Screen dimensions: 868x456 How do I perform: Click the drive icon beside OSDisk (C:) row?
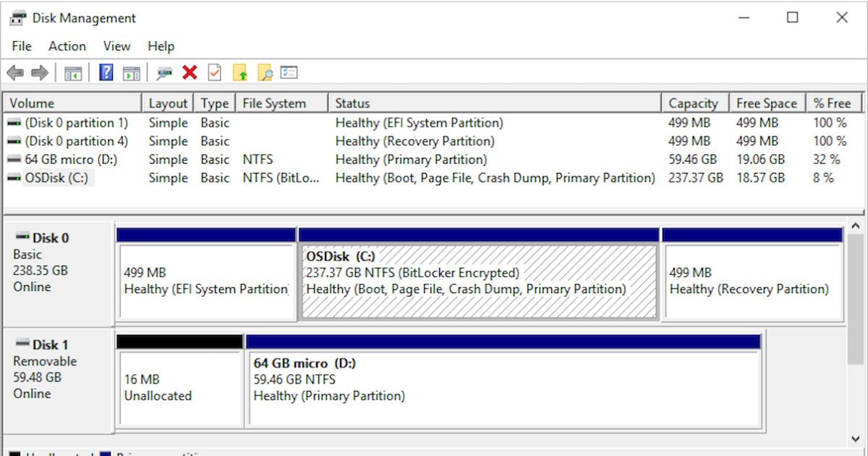[14, 178]
